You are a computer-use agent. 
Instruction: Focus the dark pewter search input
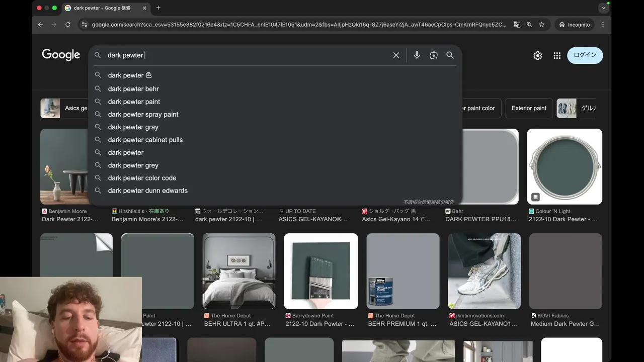tap(247, 55)
